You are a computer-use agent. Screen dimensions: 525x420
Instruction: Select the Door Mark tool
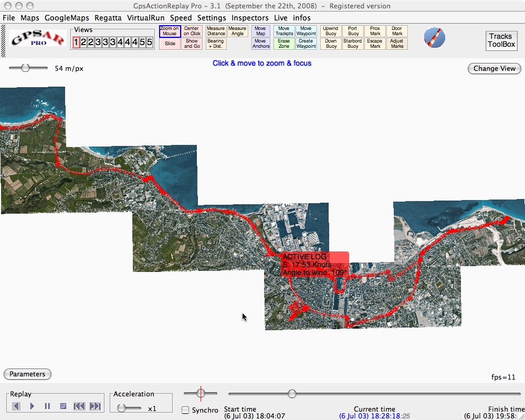click(x=397, y=31)
